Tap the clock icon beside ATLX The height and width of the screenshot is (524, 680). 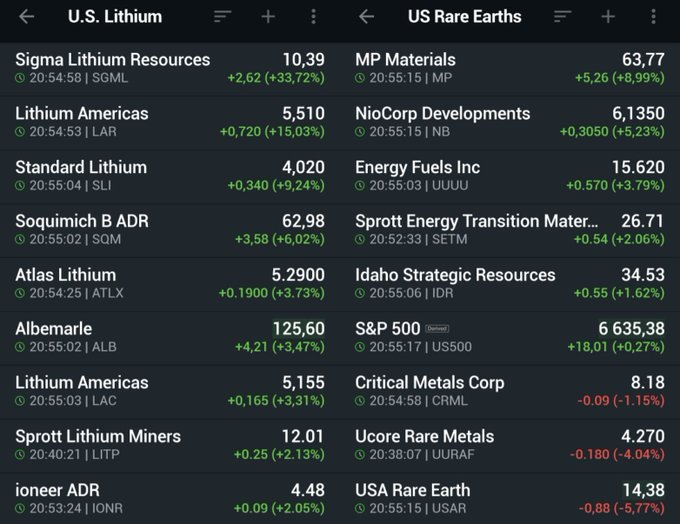(x=20, y=293)
